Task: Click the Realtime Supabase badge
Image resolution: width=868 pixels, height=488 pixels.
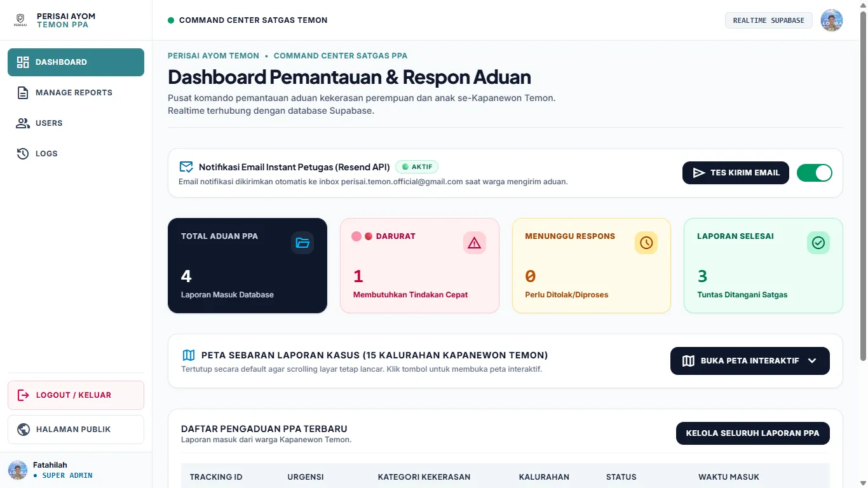Action: click(x=769, y=20)
